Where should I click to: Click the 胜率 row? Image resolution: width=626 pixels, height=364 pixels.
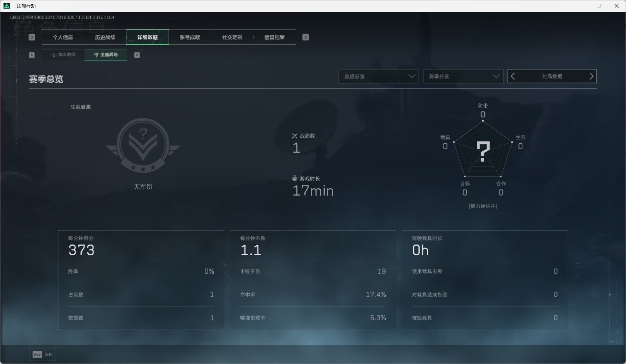141,271
